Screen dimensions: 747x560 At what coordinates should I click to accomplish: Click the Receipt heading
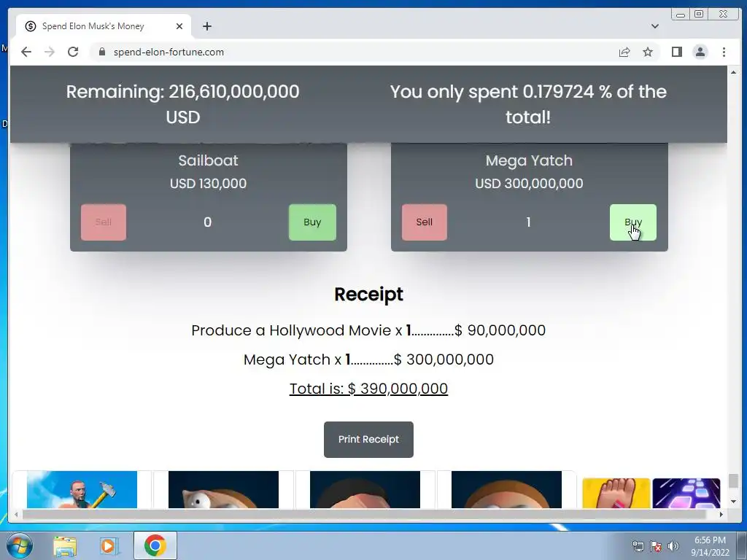pyautogui.click(x=368, y=295)
